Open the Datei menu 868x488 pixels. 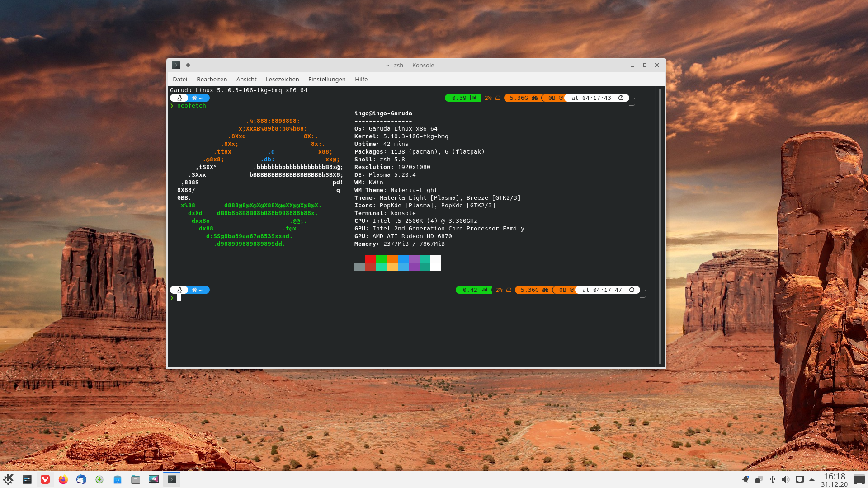point(179,79)
